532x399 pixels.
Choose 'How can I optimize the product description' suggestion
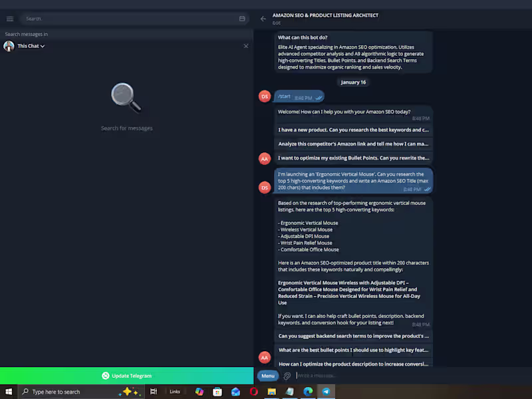coord(353,363)
